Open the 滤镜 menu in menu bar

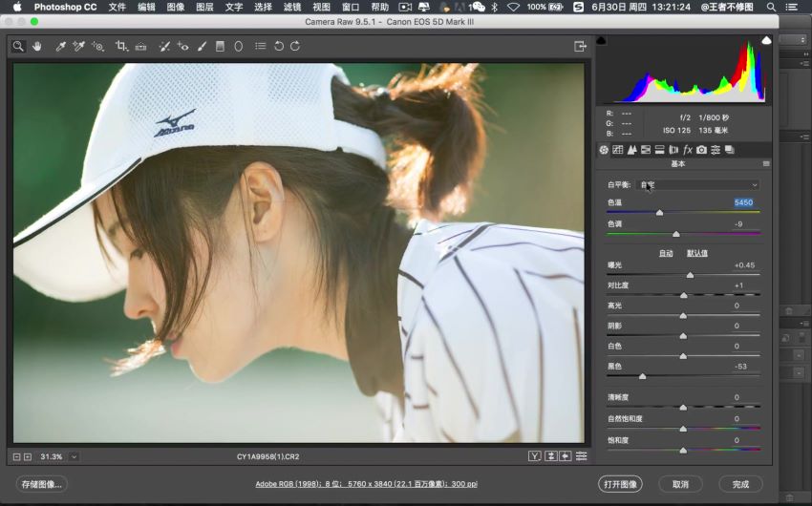pos(292,7)
